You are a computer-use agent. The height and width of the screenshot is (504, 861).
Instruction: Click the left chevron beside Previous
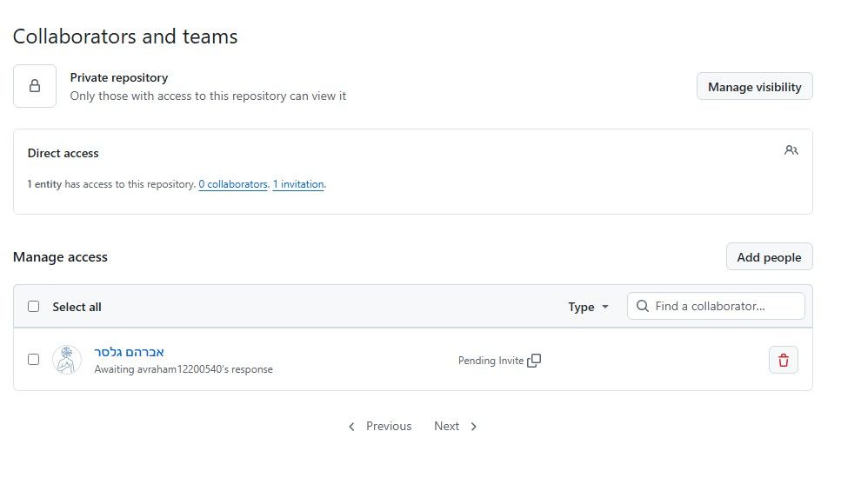pos(351,427)
